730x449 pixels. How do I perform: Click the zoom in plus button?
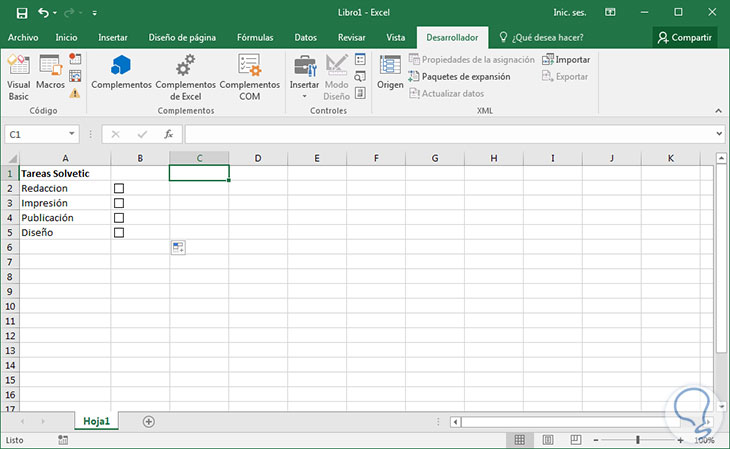tap(680, 440)
